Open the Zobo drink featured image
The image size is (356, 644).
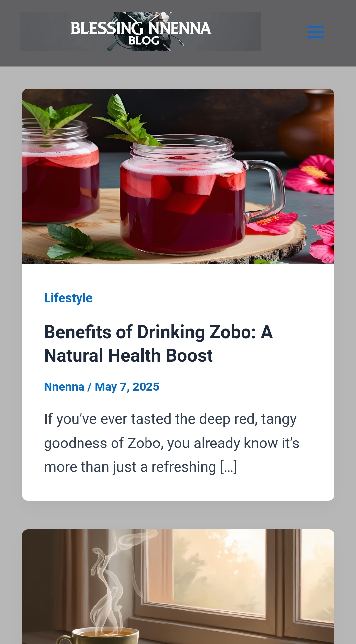[178, 176]
